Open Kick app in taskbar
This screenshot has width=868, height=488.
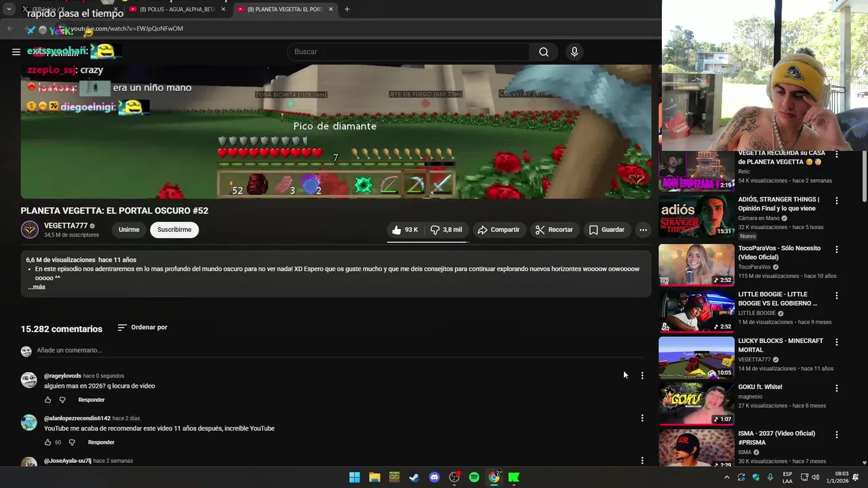tap(514, 477)
